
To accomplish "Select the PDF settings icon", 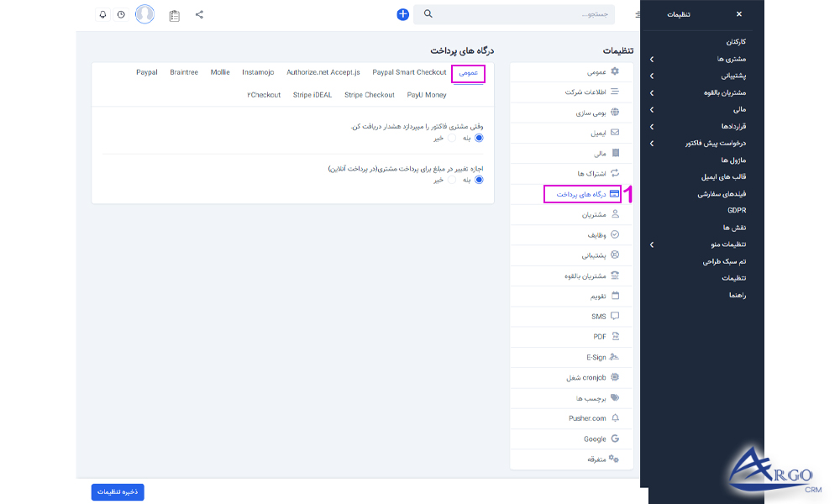I will click(x=615, y=336).
